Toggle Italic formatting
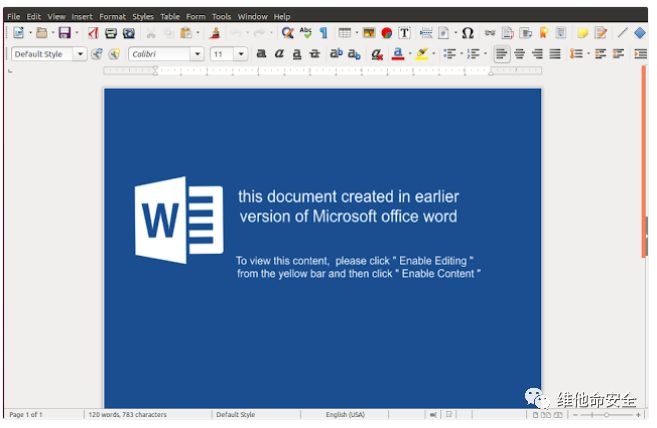The image size is (657, 428). coord(279,54)
